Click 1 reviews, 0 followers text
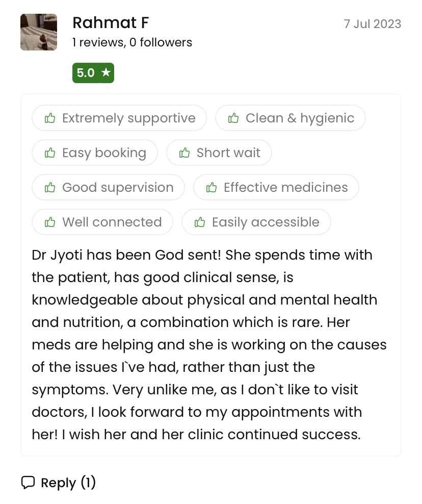The width and height of the screenshot is (422, 504). click(x=132, y=42)
